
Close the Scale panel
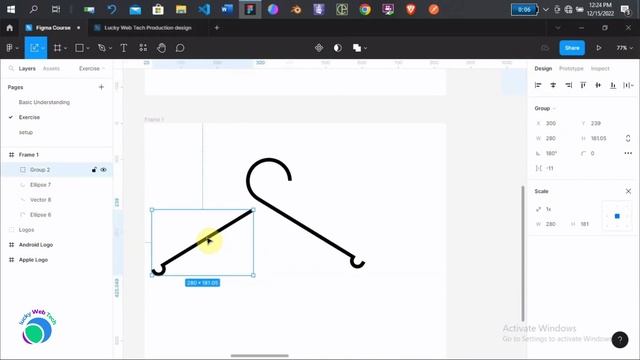(x=628, y=191)
